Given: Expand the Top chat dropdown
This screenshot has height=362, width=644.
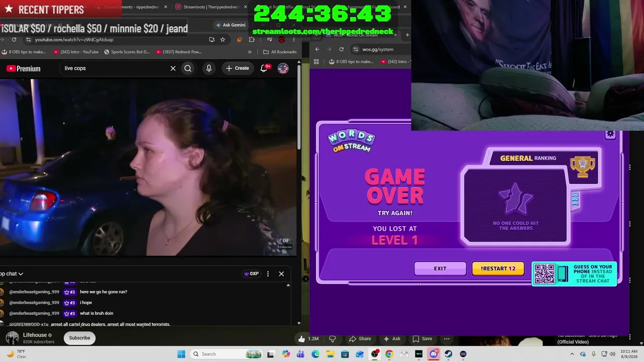Looking at the screenshot, I should pos(12,274).
